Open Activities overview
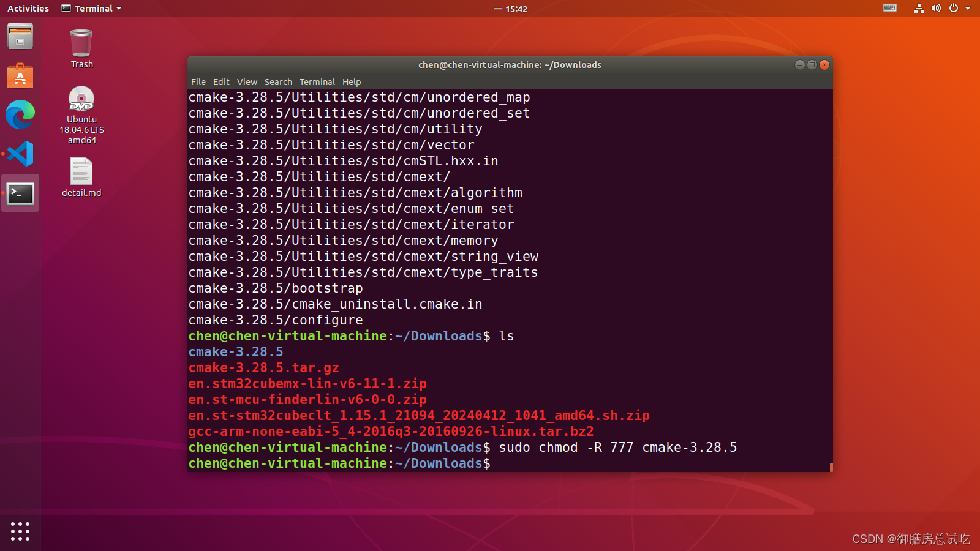The height and width of the screenshot is (551, 980). [28, 9]
